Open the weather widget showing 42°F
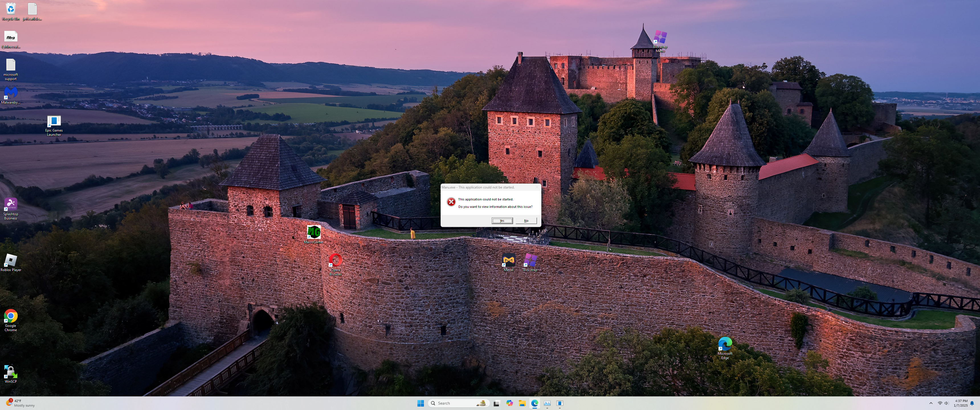 click(20, 403)
